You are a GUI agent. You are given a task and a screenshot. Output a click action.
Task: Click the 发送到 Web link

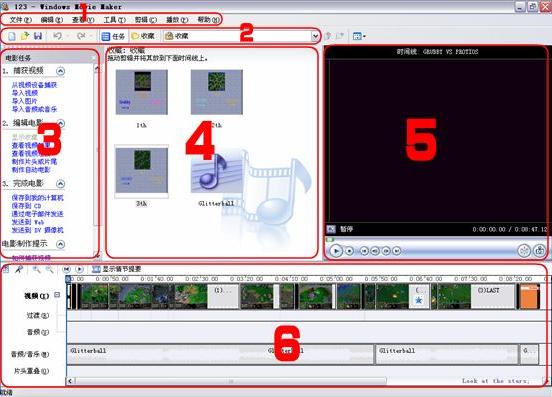pyautogui.click(x=28, y=222)
